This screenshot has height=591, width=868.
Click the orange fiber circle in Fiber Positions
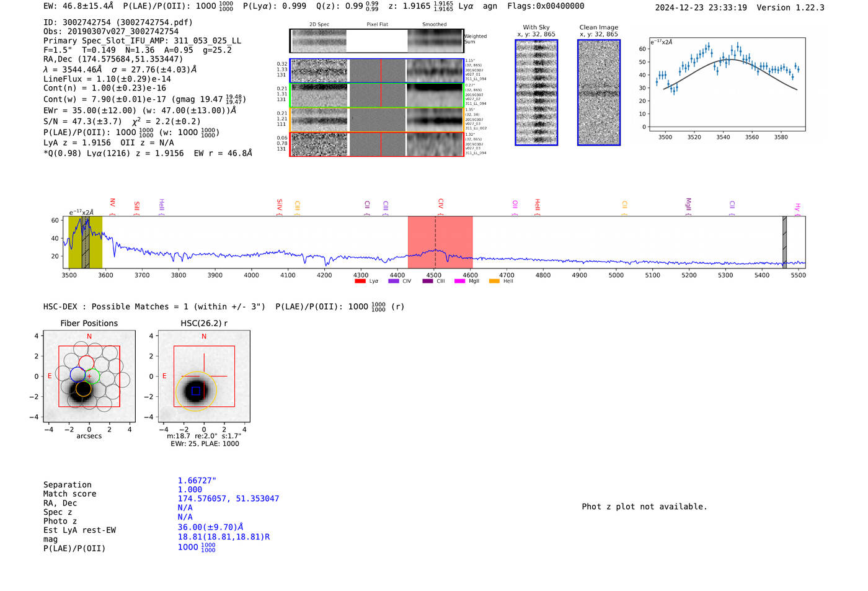click(83, 389)
